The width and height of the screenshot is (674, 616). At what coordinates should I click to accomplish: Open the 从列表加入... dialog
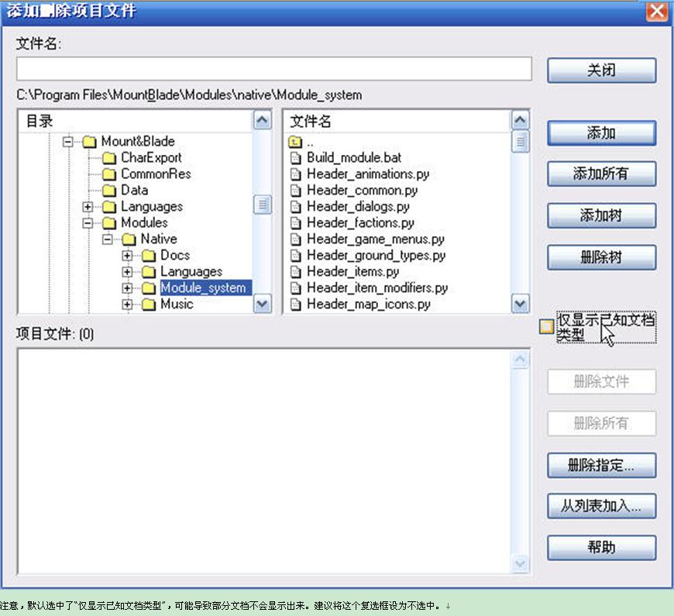coord(601,507)
